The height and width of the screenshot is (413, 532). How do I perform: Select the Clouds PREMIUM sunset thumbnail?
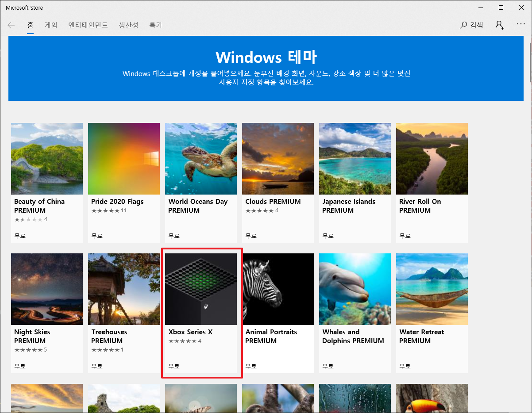tap(278, 159)
